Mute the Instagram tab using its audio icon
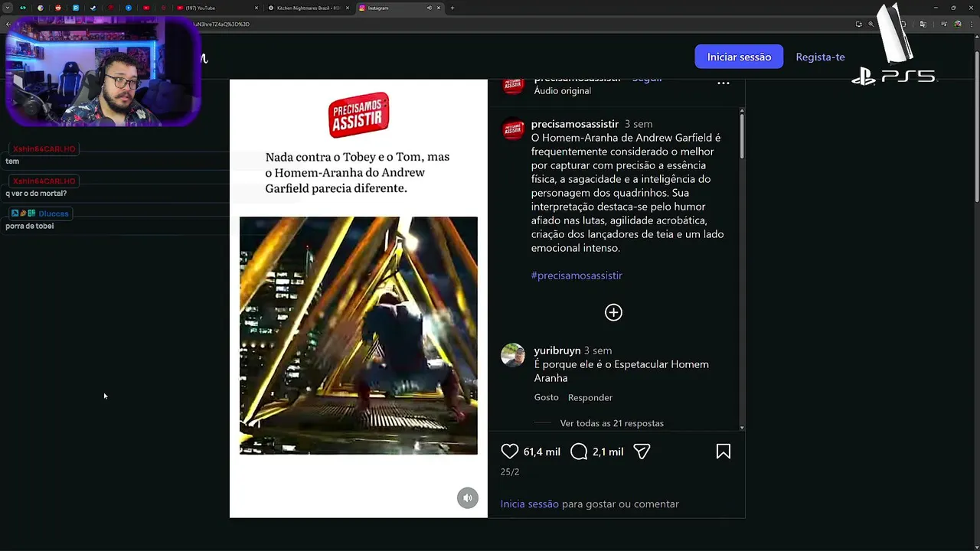Image resolution: width=980 pixels, height=551 pixels. click(x=429, y=8)
